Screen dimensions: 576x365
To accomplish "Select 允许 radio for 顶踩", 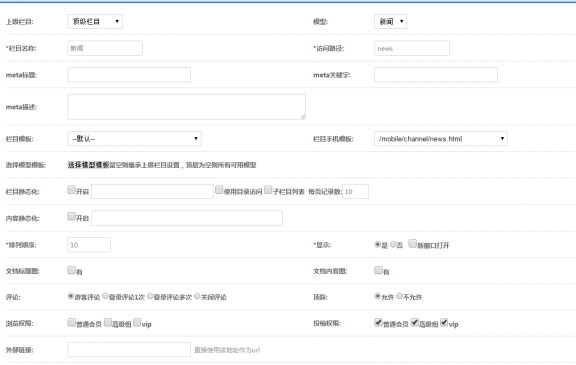I will coord(377,296).
